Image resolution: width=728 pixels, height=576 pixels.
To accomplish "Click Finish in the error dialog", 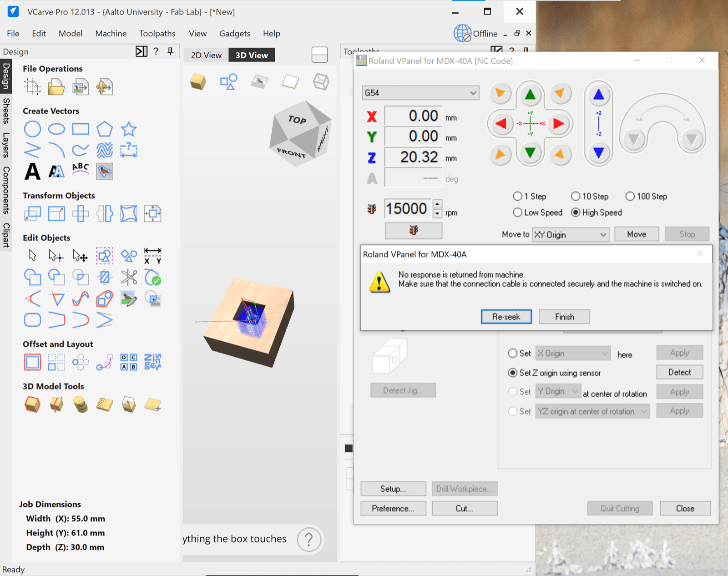I will [565, 317].
